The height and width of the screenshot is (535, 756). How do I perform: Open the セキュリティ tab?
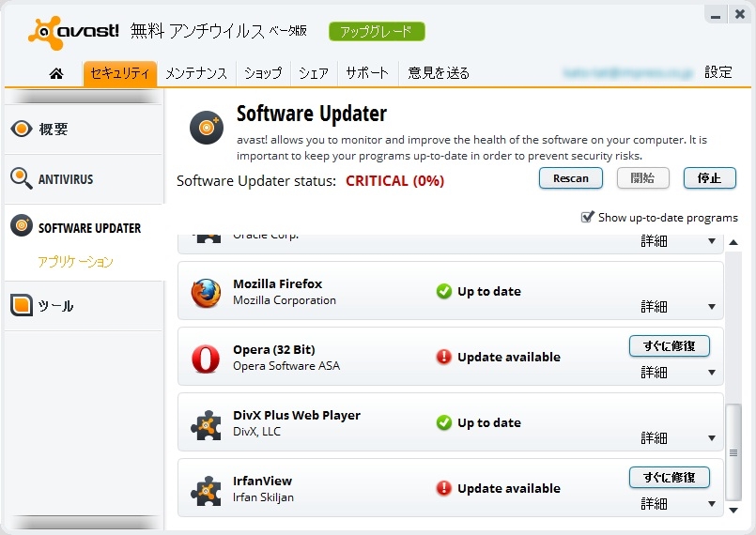pyautogui.click(x=120, y=73)
